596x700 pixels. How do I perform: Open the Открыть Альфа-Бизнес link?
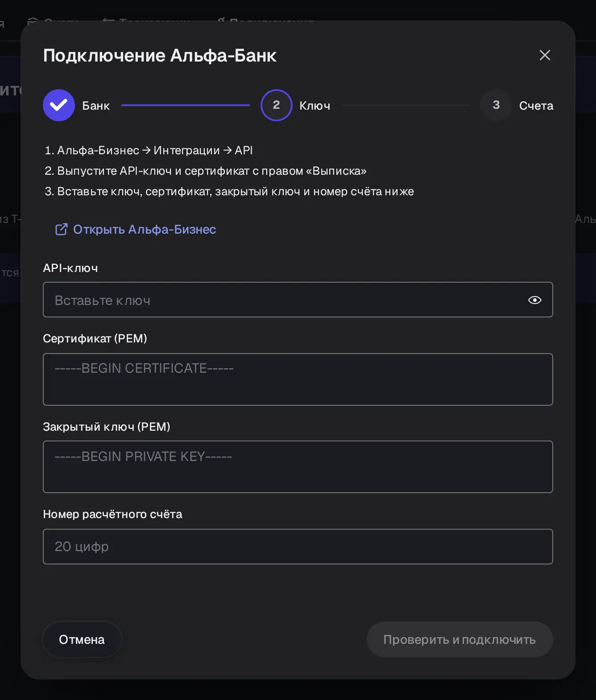(x=145, y=229)
